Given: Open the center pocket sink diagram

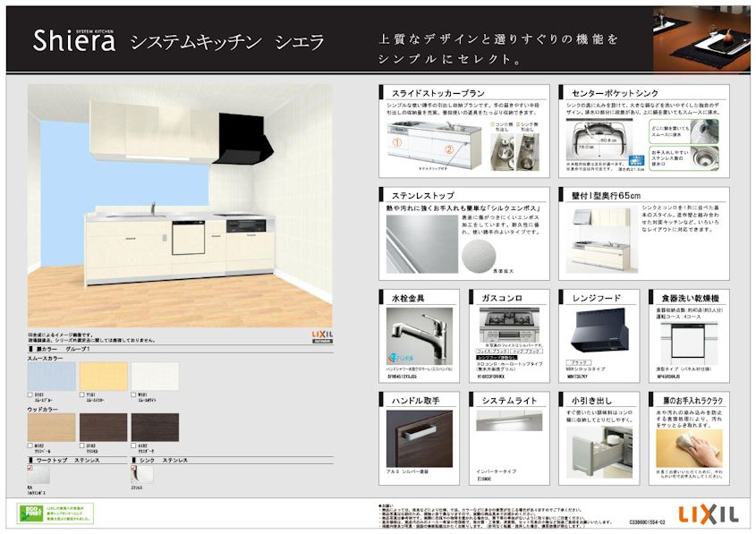Looking at the screenshot, I should 598,140.
